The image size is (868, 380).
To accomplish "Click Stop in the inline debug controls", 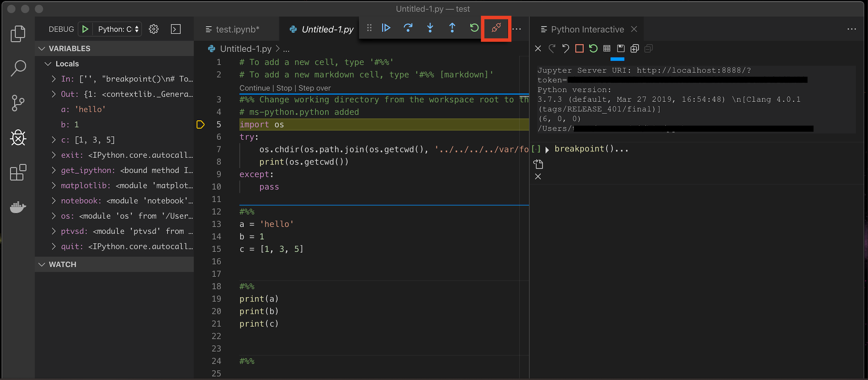I will click(x=284, y=88).
